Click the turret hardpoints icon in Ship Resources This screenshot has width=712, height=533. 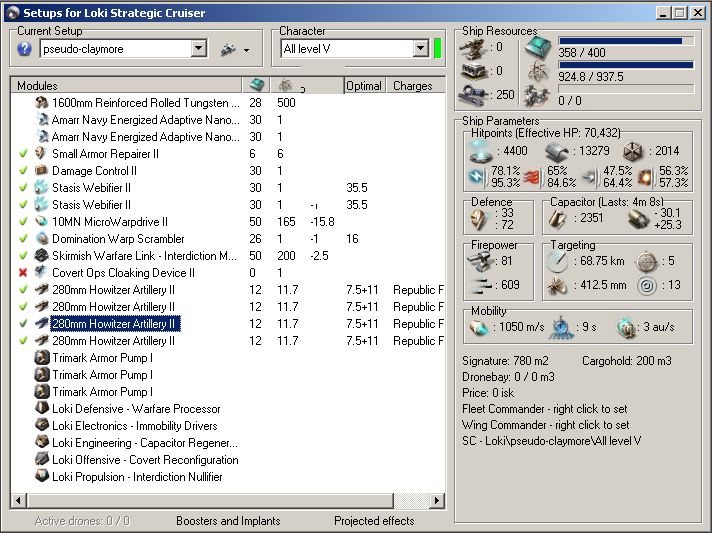coord(473,48)
